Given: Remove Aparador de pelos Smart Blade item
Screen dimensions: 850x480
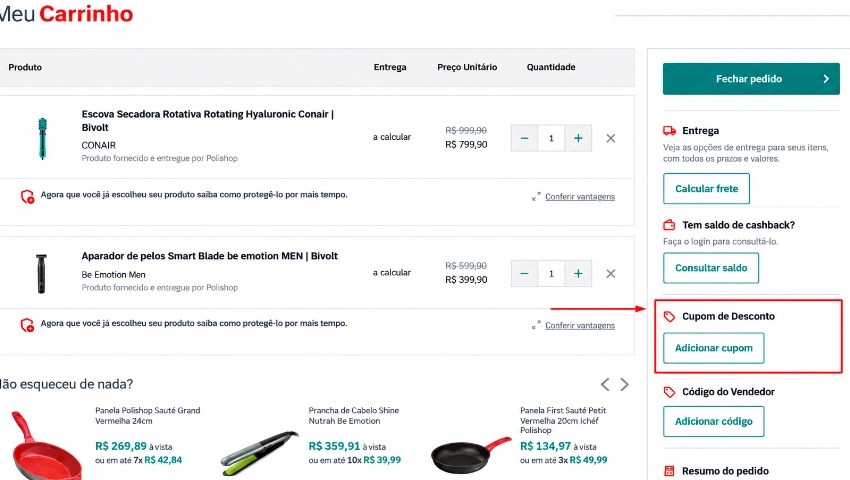Looking at the screenshot, I should (x=610, y=273).
